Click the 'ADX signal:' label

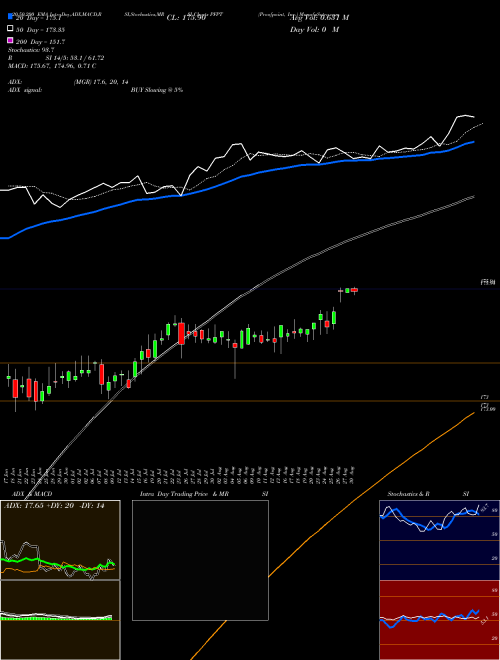click(x=25, y=90)
